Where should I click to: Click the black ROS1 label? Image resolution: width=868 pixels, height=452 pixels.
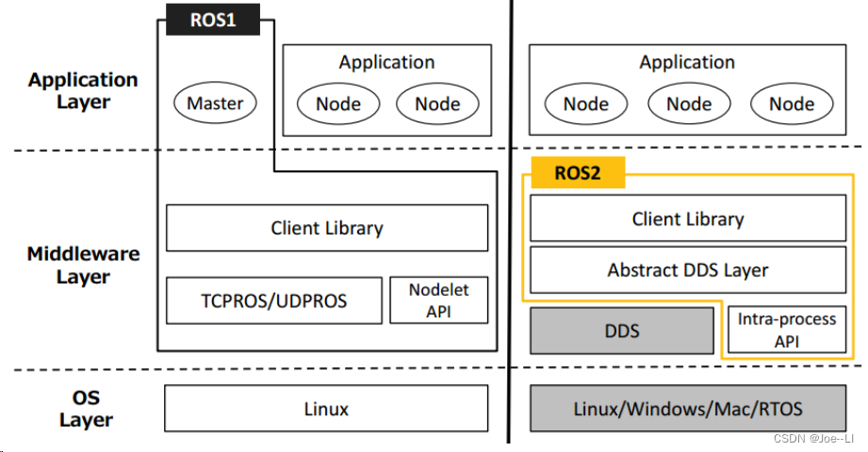click(213, 20)
